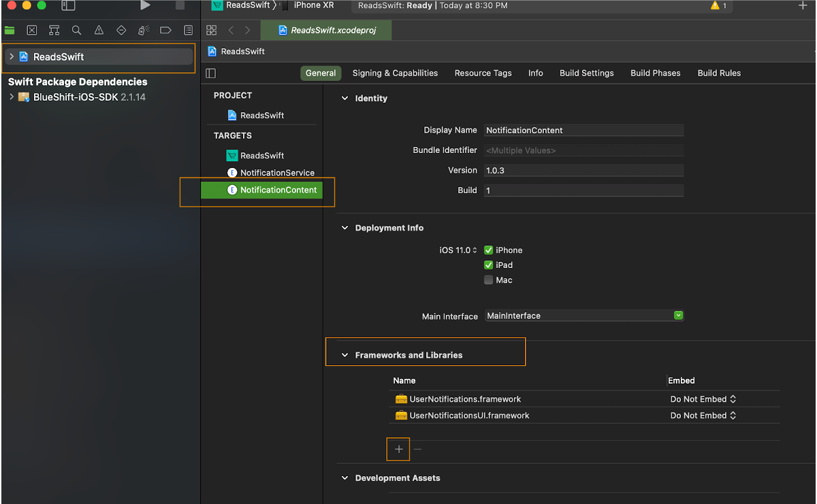Select the ReadsSwift app target

pos(256,155)
